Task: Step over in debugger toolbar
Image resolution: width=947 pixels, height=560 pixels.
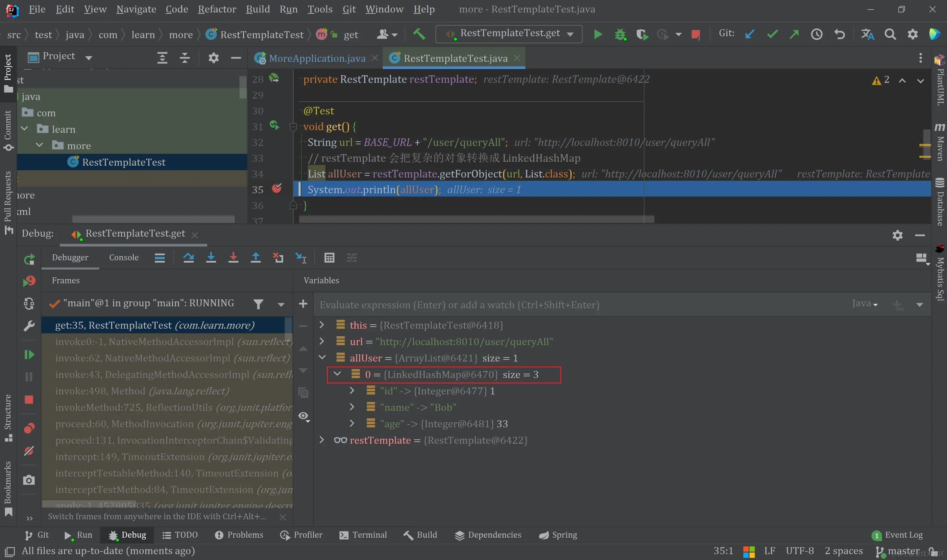Action: click(x=188, y=258)
